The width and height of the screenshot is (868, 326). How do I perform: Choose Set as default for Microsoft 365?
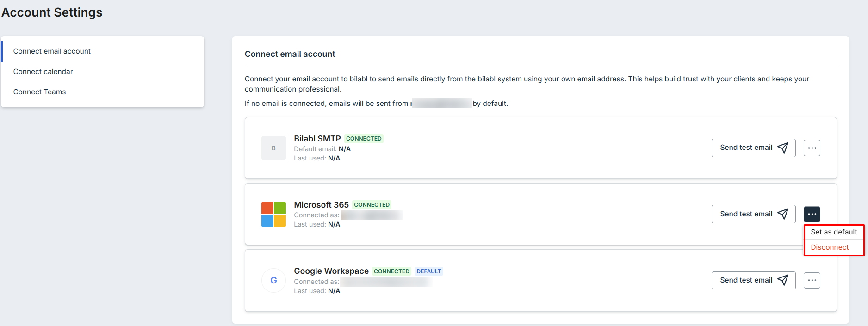(834, 232)
